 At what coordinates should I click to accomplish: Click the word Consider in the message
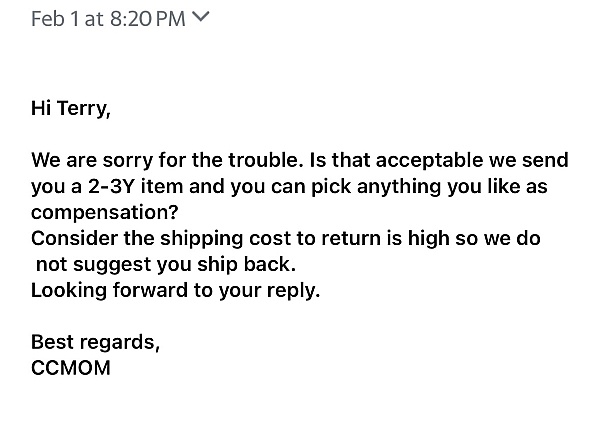pos(75,238)
